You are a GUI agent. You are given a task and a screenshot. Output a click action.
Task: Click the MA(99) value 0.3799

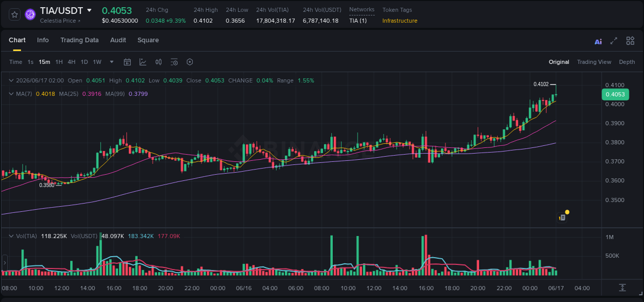click(x=138, y=94)
